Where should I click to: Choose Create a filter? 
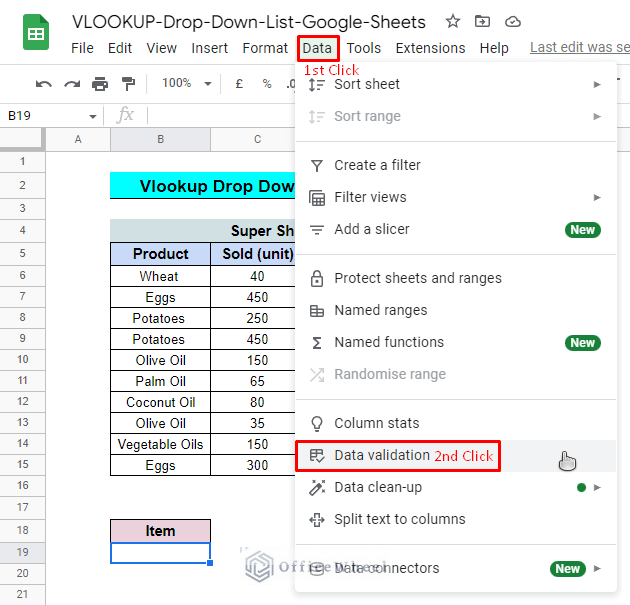click(456, 166)
